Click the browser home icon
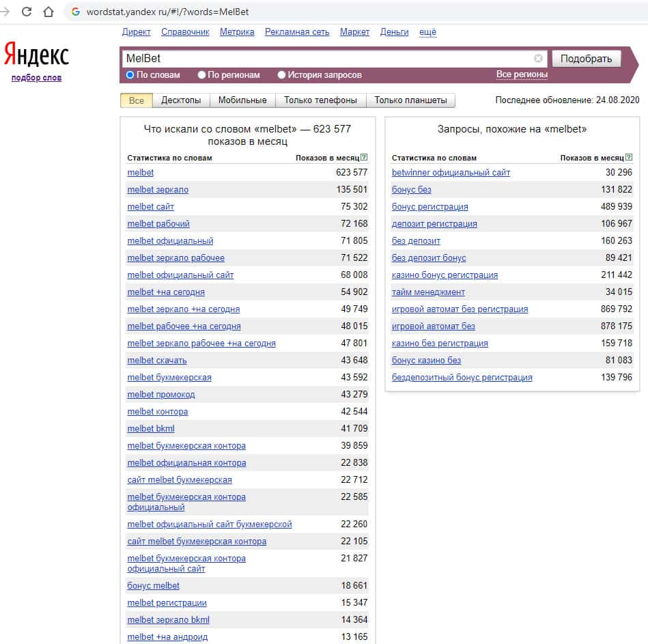The image size is (648, 644). coord(48,12)
